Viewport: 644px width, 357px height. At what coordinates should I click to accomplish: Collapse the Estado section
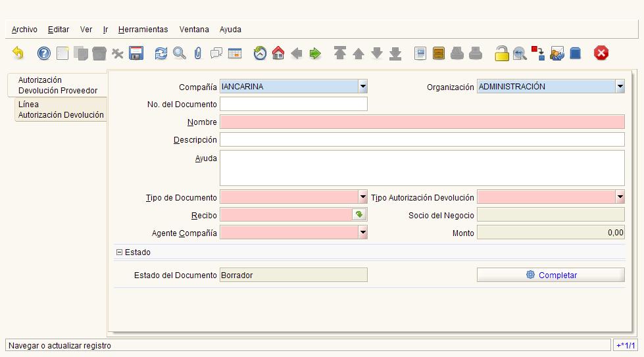tap(119, 252)
